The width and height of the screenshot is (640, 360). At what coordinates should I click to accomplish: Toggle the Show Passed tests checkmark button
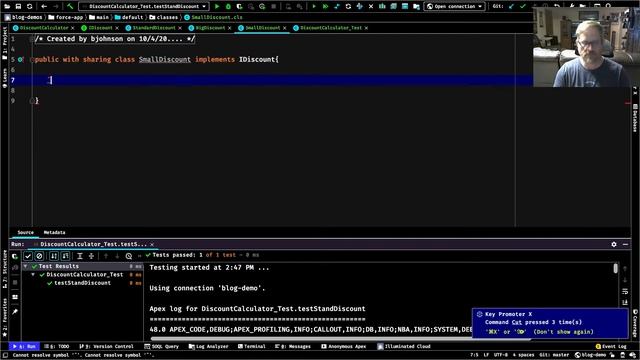click(28, 256)
